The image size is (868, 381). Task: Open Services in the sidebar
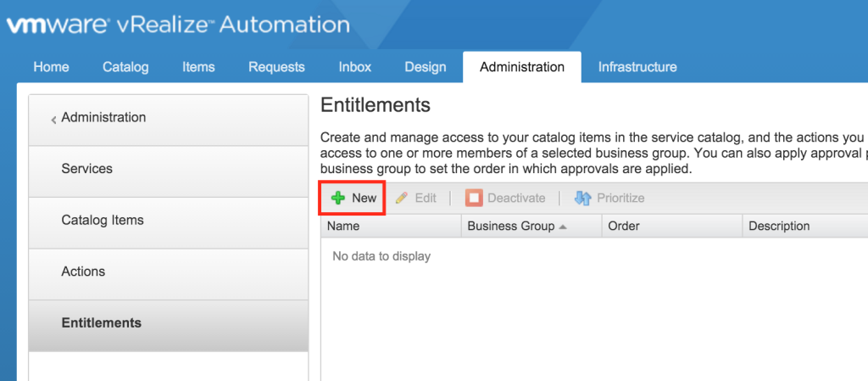[x=169, y=171]
